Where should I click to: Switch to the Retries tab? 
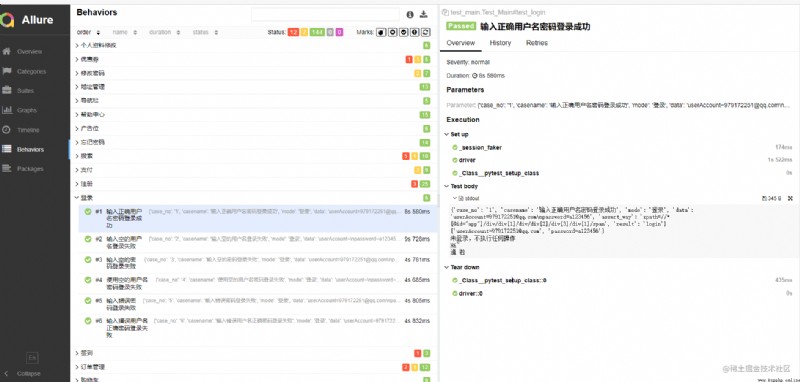click(x=537, y=43)
